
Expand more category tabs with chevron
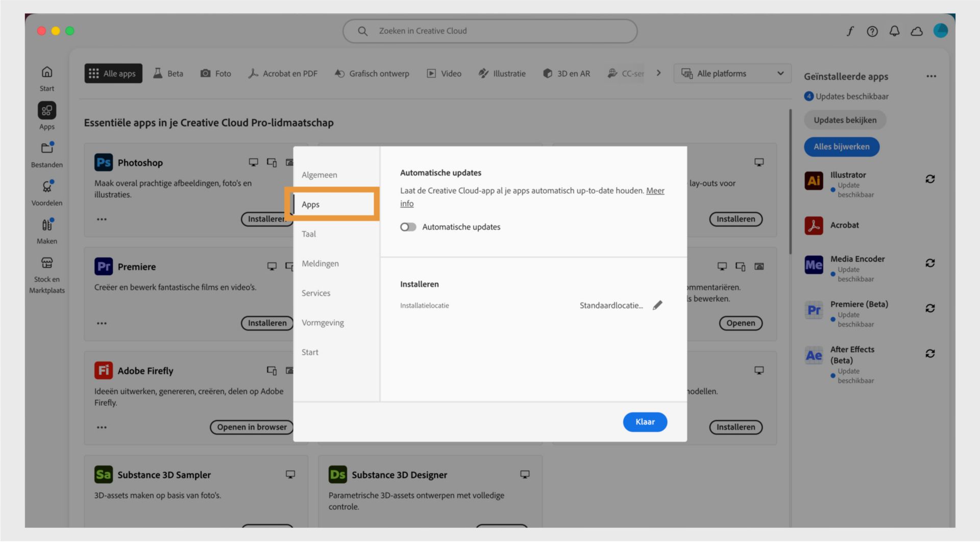click(x=658, y=73)
